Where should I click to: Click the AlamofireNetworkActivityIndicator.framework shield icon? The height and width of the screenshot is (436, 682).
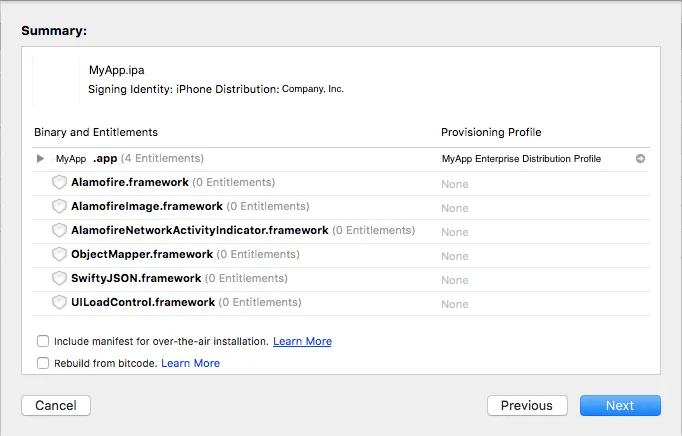click(x=59, y=231)
